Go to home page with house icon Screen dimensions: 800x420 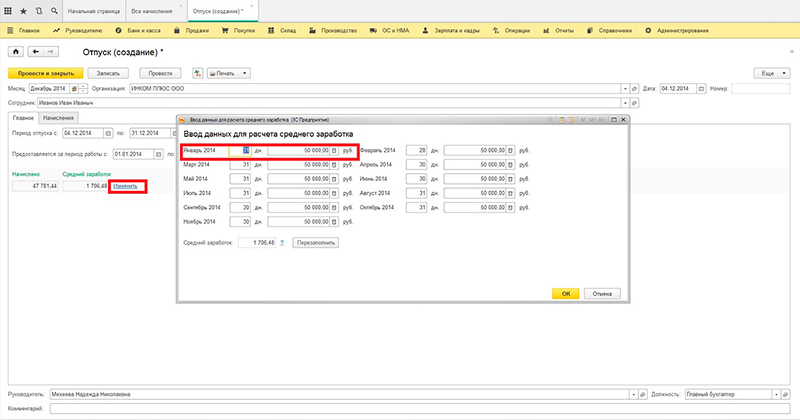coord(16,52)
